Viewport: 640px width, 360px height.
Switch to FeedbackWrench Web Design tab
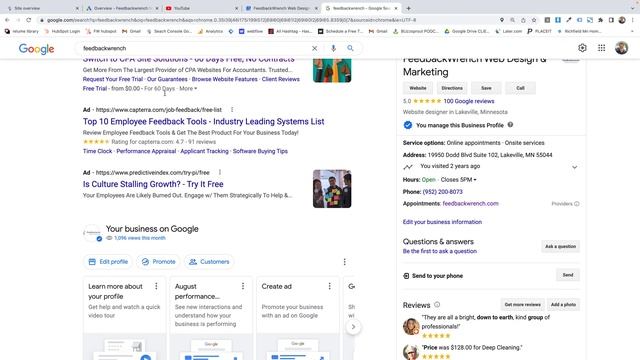coord(281,8)
